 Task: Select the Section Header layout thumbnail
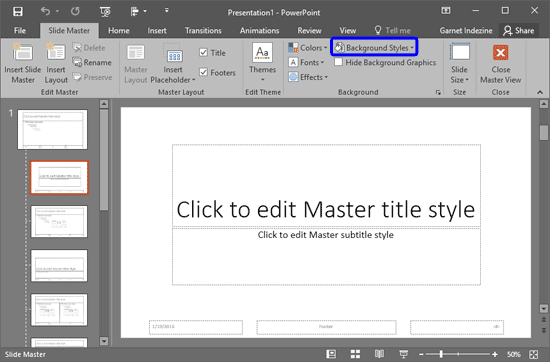pos(59,266)
